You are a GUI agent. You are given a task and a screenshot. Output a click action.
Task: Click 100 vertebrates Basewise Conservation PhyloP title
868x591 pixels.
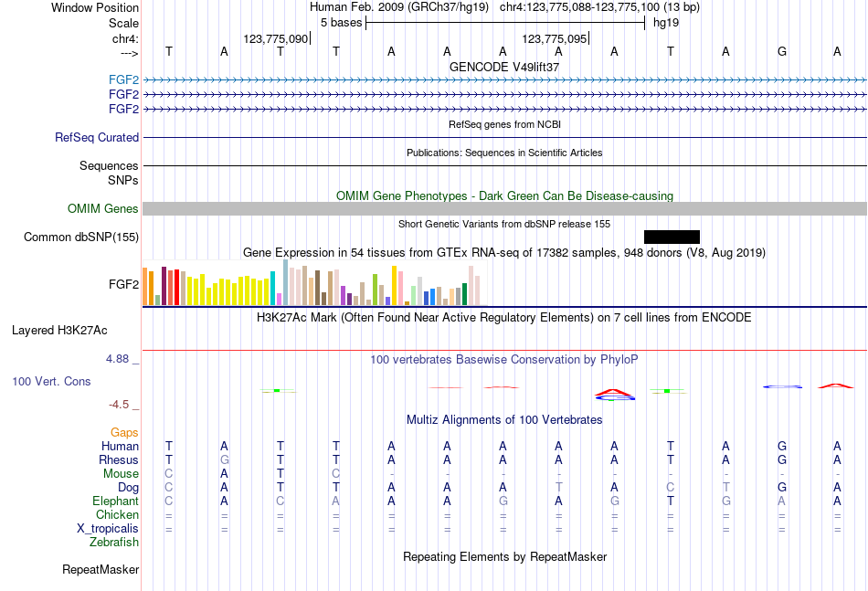point(504,360)
